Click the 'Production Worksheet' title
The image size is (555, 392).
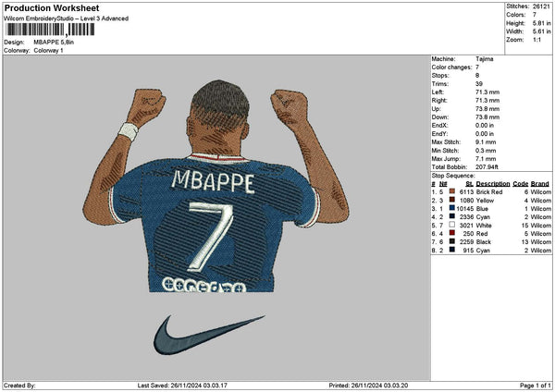tap(52, 8)
